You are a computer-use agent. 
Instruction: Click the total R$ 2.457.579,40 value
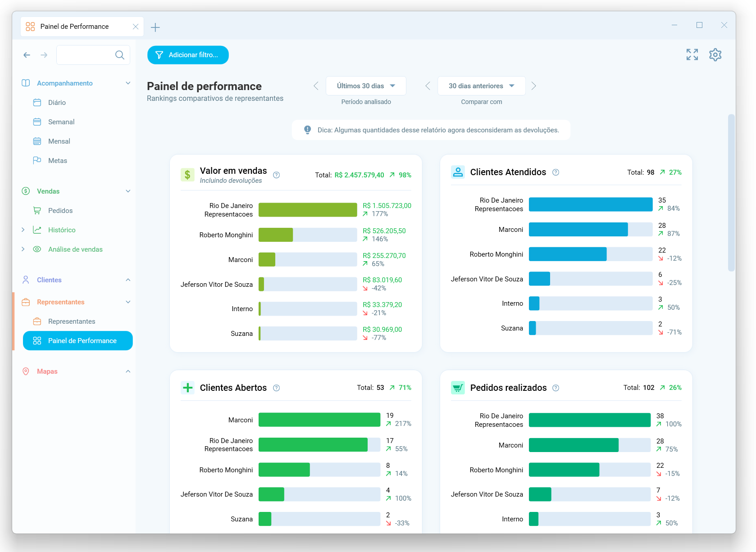[x=360, y=175]
